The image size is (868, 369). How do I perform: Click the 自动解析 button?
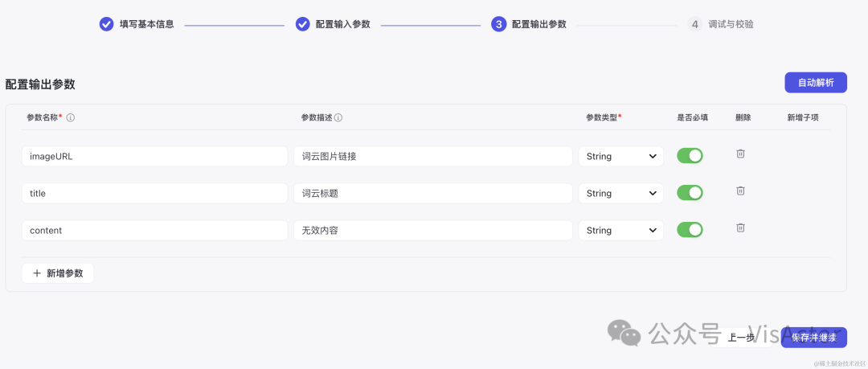[816, 83]
